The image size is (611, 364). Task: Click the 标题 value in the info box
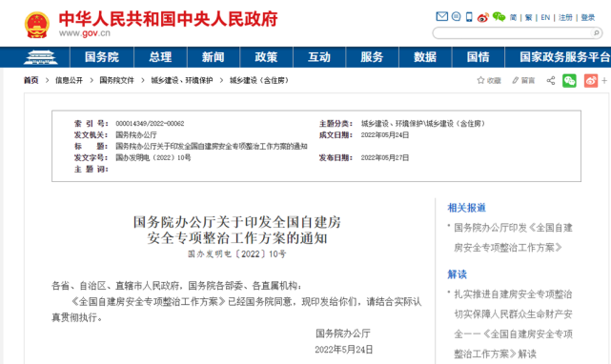point(212,146)
